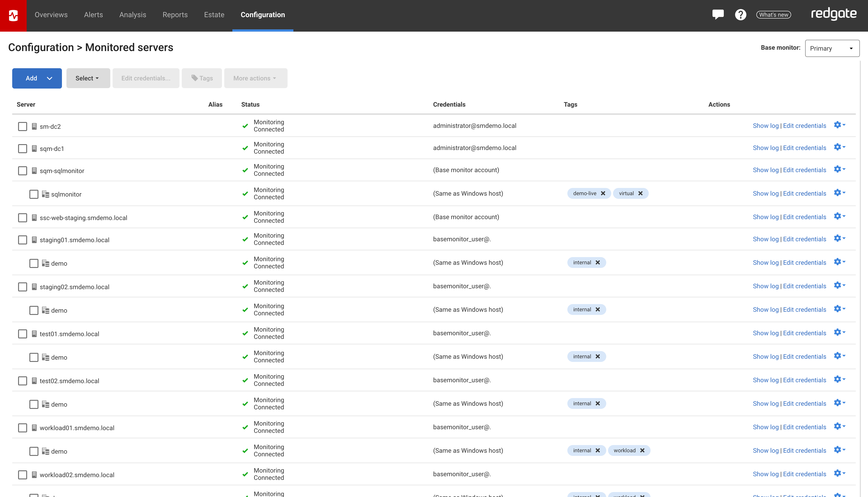Viewport: 868px width, 497px height.
Task: Remove the workload tag from the demo instance
Action: (x=642, y=450)
